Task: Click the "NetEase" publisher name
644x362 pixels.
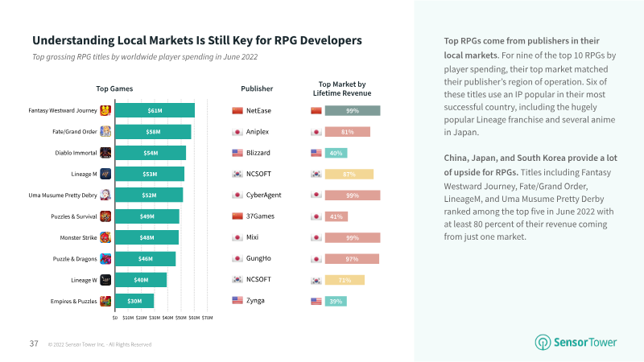Action: [258, 110]
